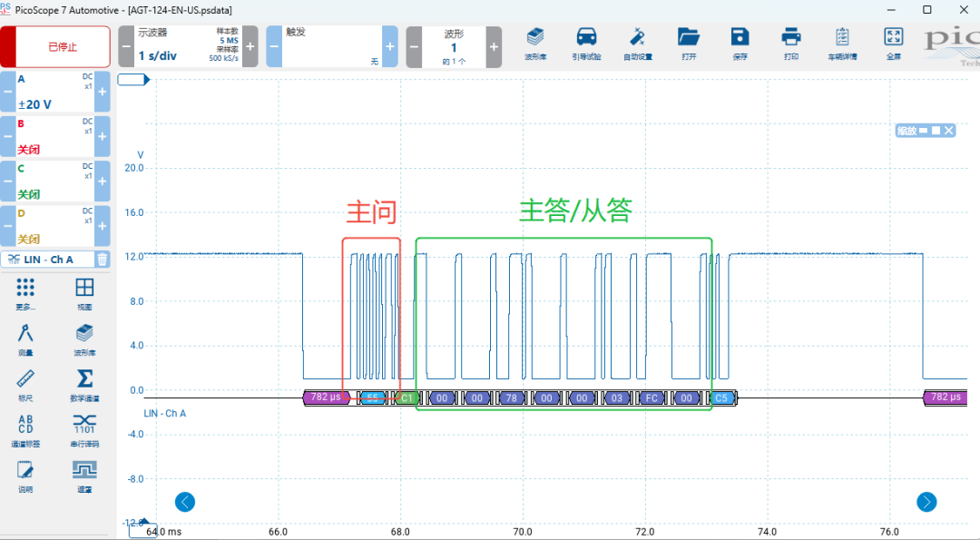
Task: Open the LIN - Ch A decoder entry
Action: coord(49,260)
